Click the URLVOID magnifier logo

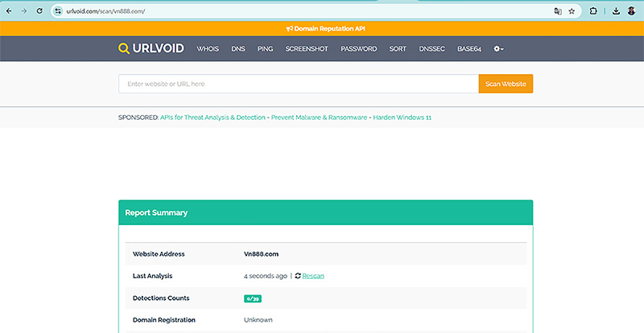(124, 48)
